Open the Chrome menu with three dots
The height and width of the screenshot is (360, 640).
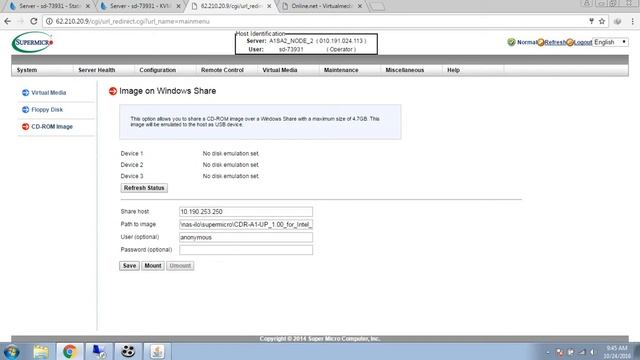pos(633,21)
